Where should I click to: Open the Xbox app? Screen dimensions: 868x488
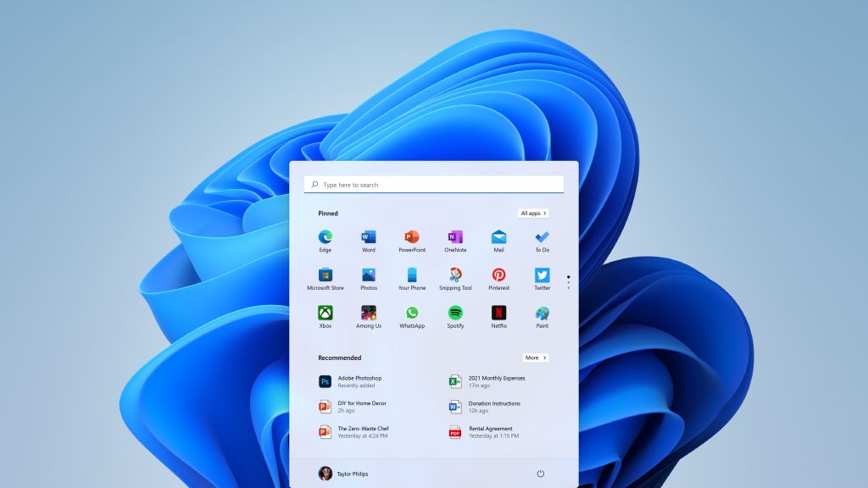click(x=325, y=313)
